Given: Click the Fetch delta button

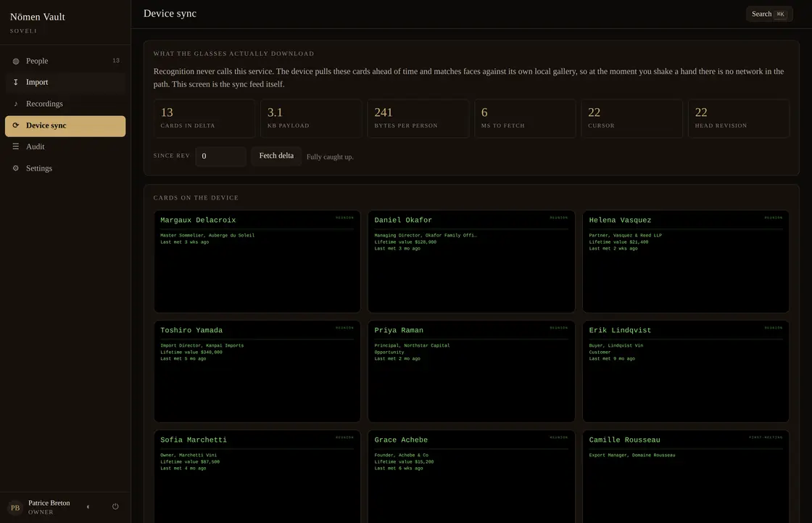Looking at the screenshot, I should pos(276,156).
